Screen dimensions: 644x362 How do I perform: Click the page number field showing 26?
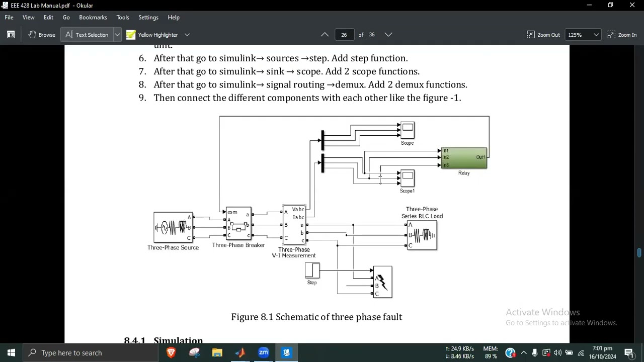(344, 35)
